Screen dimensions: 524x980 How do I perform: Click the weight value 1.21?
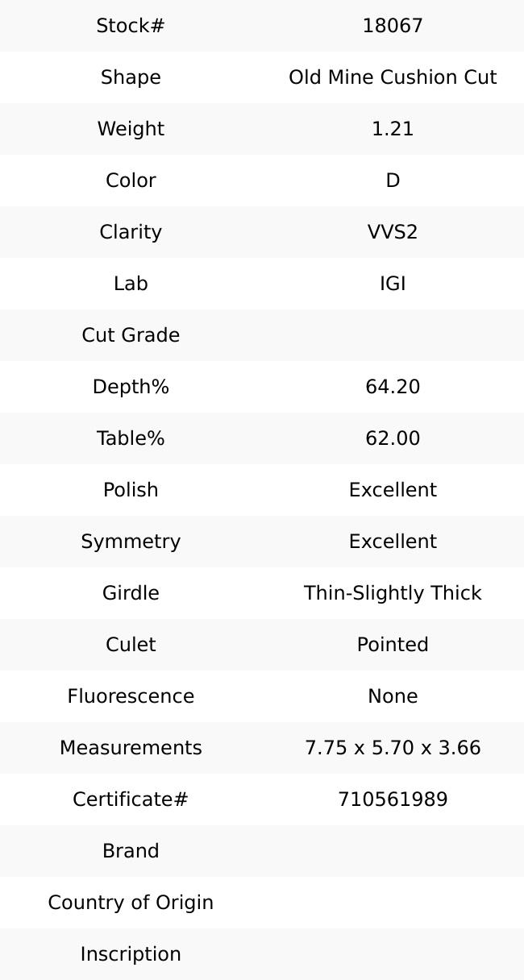393,129
